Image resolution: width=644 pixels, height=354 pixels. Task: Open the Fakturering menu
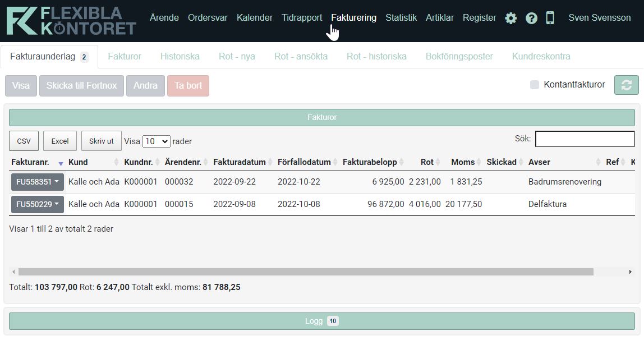click(353, 17)
